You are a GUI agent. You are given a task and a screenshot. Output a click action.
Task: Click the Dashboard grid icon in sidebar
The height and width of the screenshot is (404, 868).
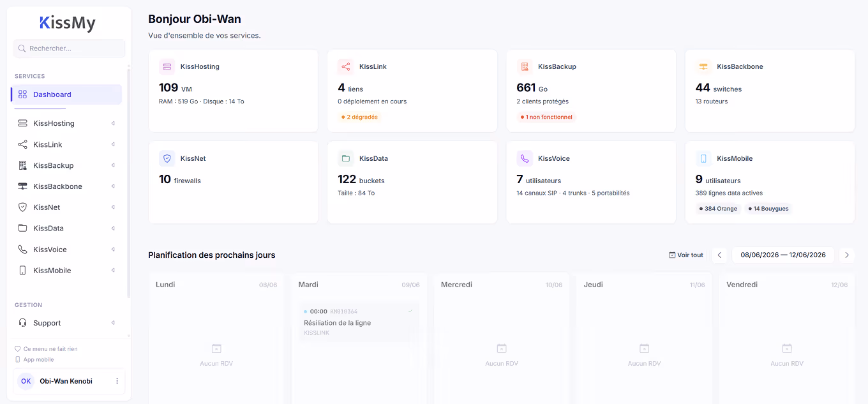pyautogui.click(x=22, y=94)
